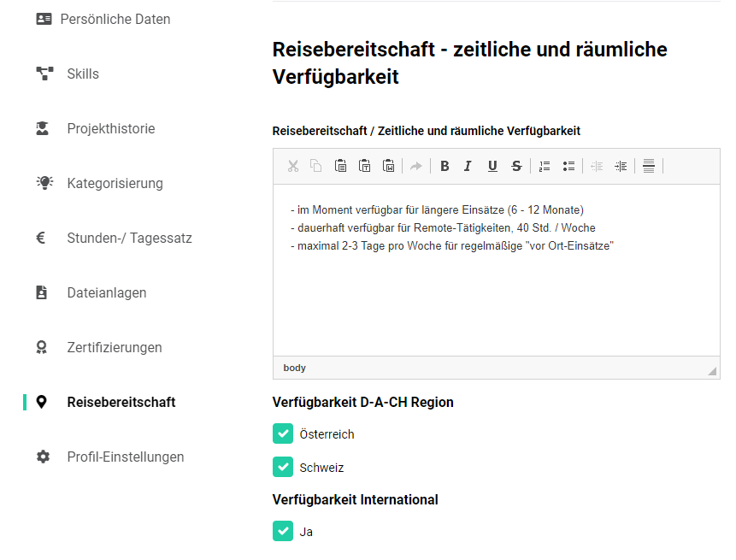Apply Underline formatting

tap(492, 166)
